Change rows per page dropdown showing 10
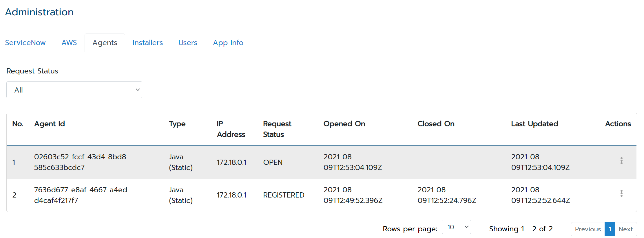This screenshot has height=238, width=644. (x=456, y=227)
